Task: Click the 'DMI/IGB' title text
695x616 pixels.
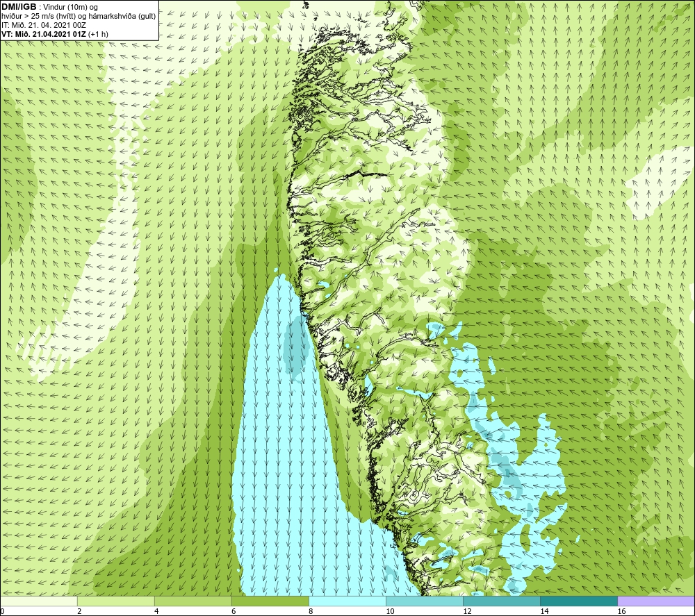Action: [x=19, y=7]
